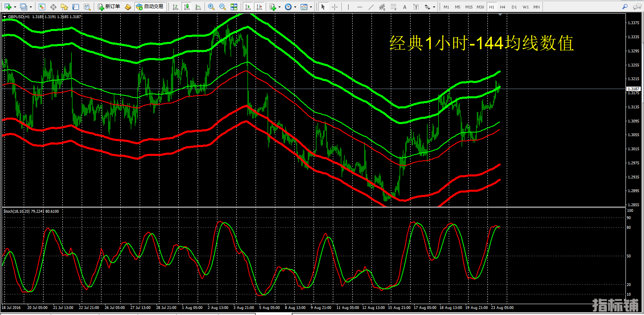This screenshot has width=644, height=315.
Task: Expand the New Chart dropdown arrow
Action: 15,7
